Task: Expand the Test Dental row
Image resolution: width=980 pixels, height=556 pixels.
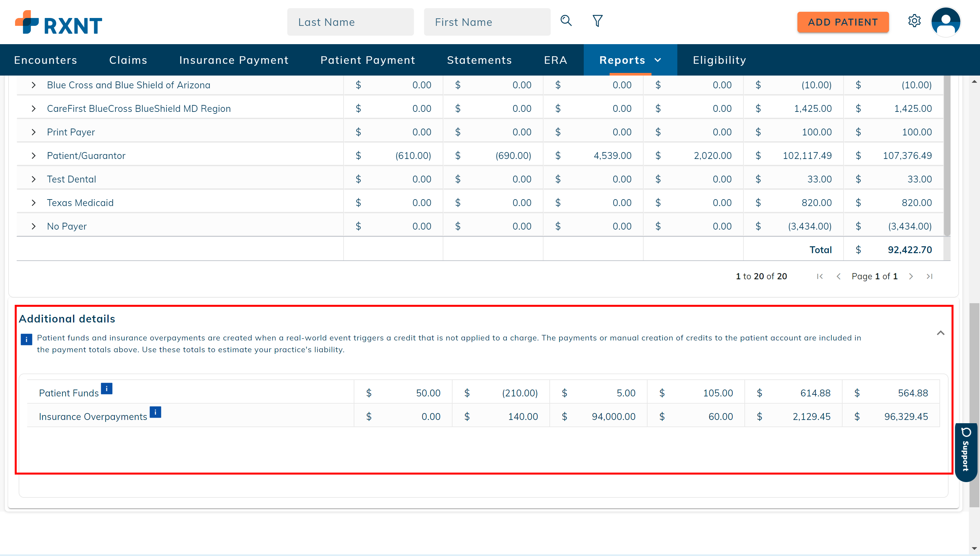Action: pyautogui.click(x=34, y=179)
